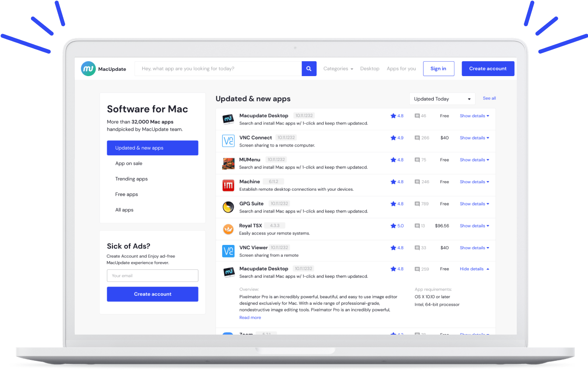
Task: Collapse Hide details for expanded Macupdate Desktop
Action: point(474,269)
